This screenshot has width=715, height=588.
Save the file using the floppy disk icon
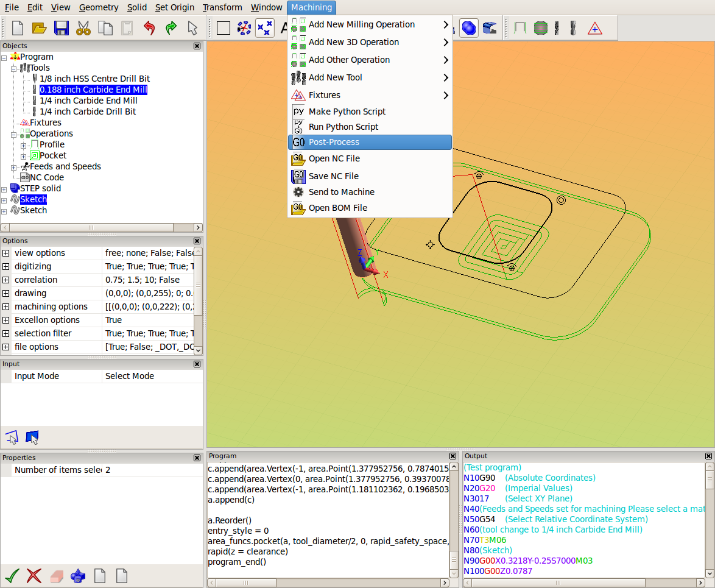point(62,28)
